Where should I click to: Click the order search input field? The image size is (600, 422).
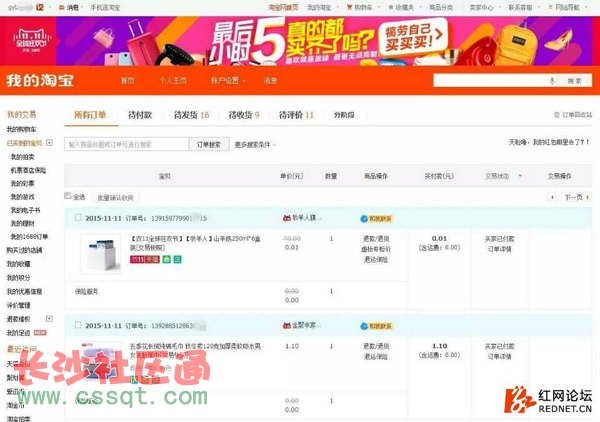pos(127,144)
